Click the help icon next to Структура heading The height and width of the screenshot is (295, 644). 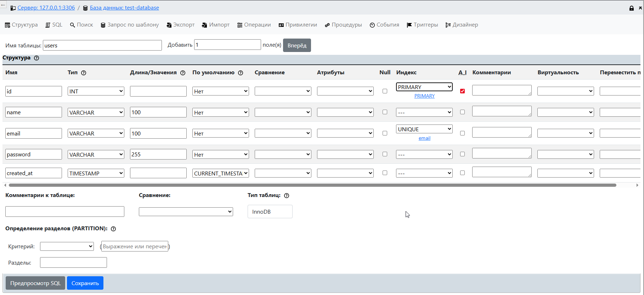click(36, 58)
